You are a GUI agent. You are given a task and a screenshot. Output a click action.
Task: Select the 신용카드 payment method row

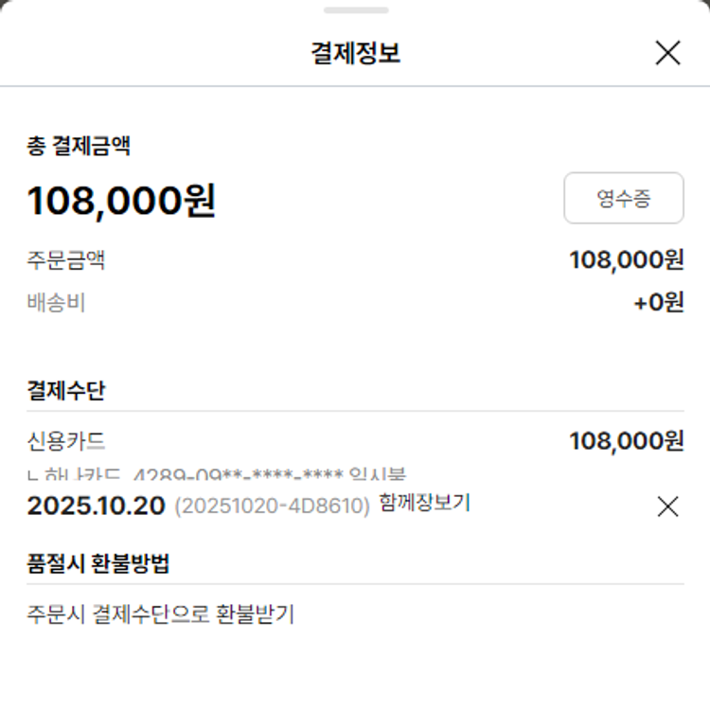pyautogui.click(x=66, y=441)
